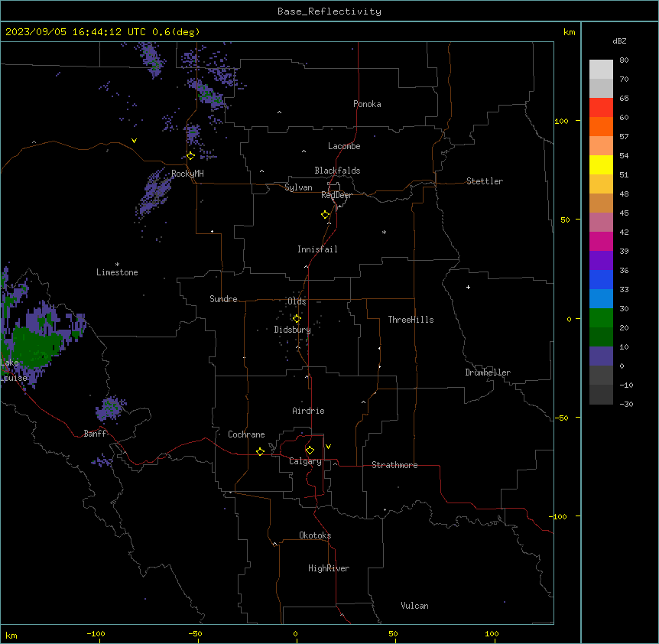The width and height of the screenshot is (659, 644).
Task: Click the small purple echo north of Banff
Action: (111, 408)
